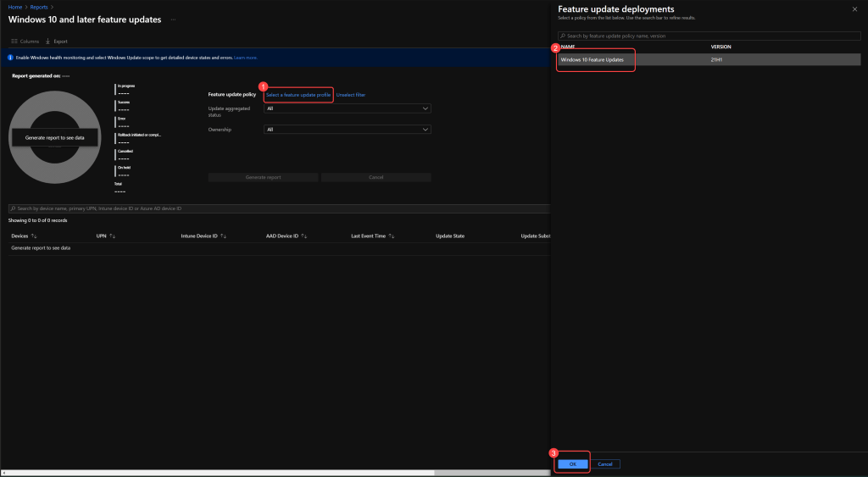
Task: Navigate to Reports in the breadcrumb
Action: click(x=39, y=7)
